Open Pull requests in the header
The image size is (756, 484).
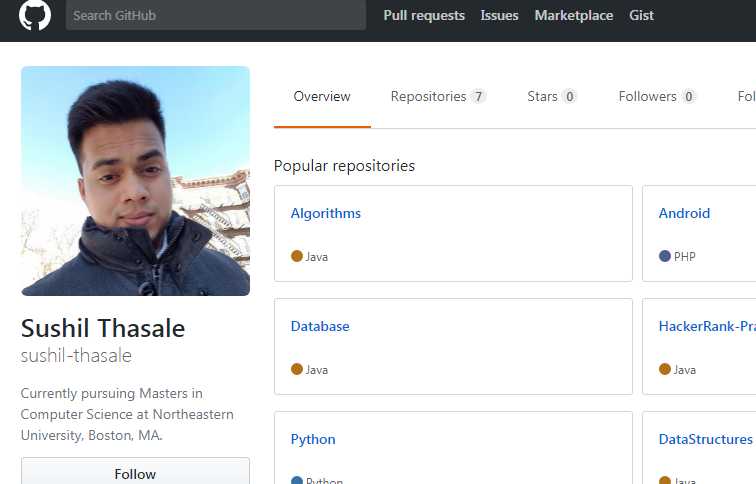(x=424, y=16)
